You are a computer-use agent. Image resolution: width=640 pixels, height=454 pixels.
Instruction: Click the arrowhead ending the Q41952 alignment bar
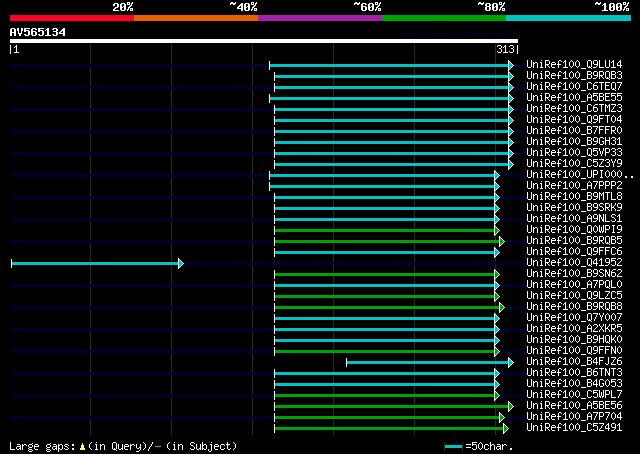(x=180, y=263)
